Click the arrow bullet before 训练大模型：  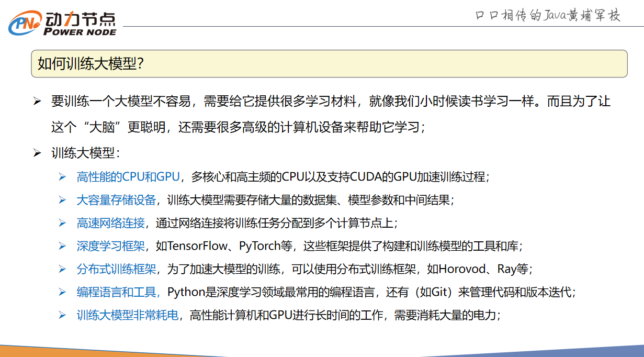coord(37,153)
